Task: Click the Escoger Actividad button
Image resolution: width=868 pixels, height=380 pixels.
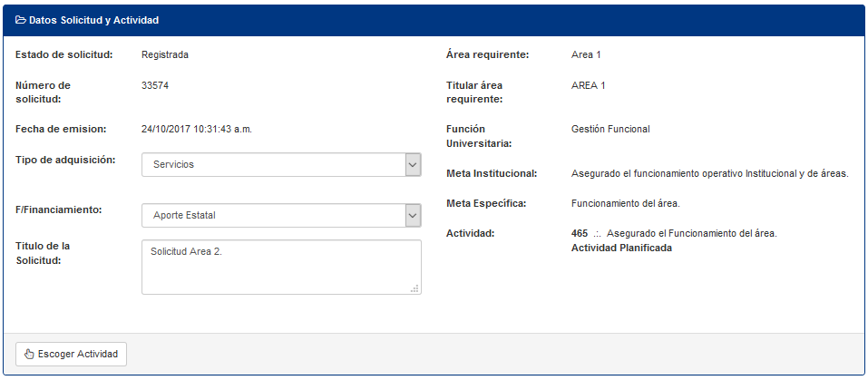Action: [72, 355]
